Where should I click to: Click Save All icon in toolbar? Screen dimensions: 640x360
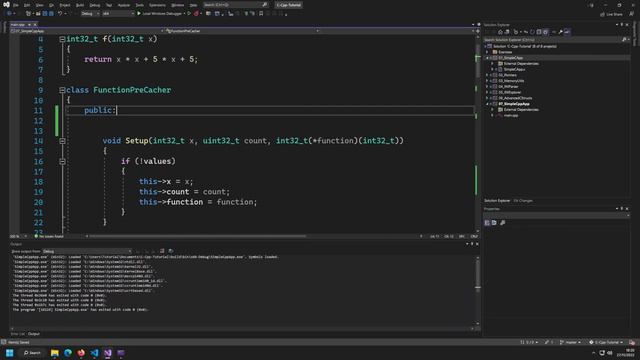pyautogui.click(x=51, y=13)
